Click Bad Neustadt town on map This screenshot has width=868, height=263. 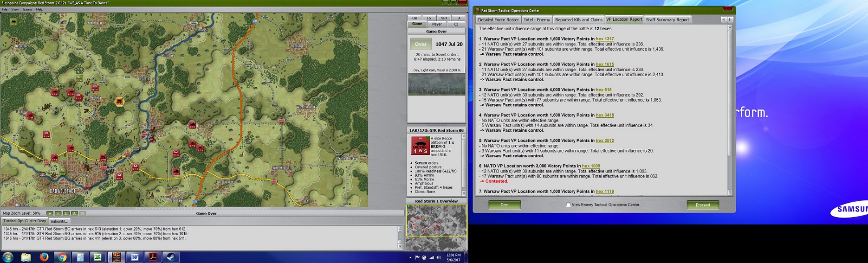(x=62, y=191)
